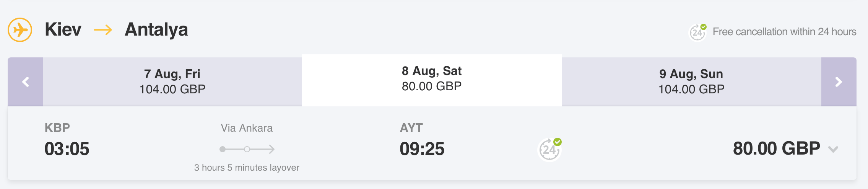Click the layover route line icon
The width and height of the screenshot is (868, 189).
[247, 149]
